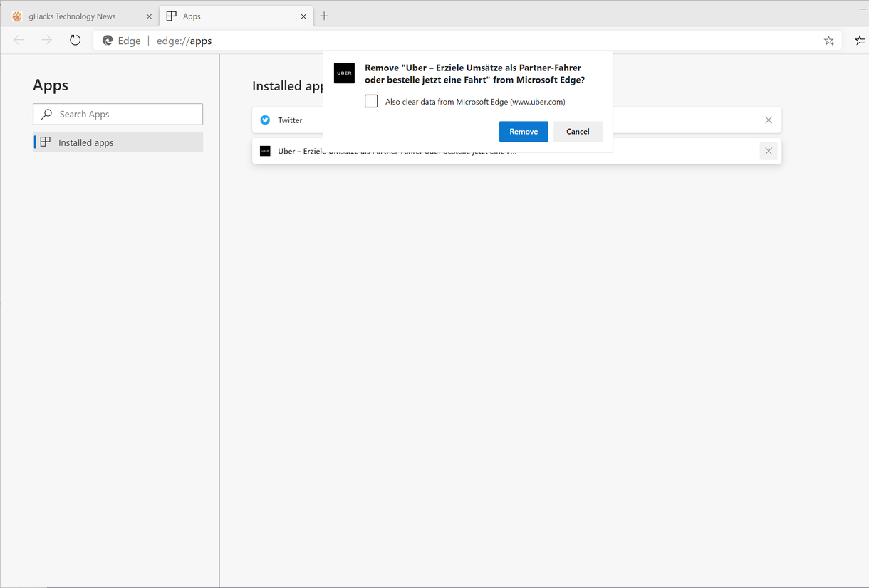Click the Apps tab page icon
This screenshot has height=588, width=869.
[x=171, y=16]
